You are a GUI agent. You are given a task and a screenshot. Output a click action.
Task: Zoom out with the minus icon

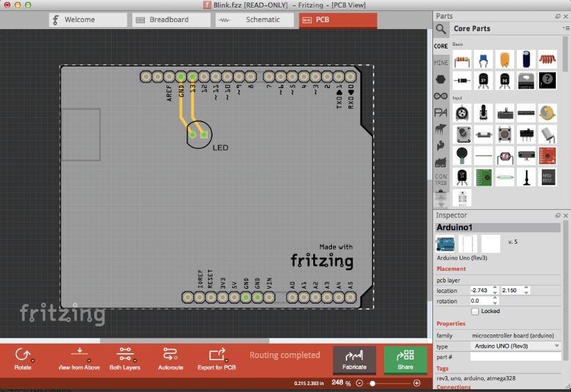coord(360,383)
